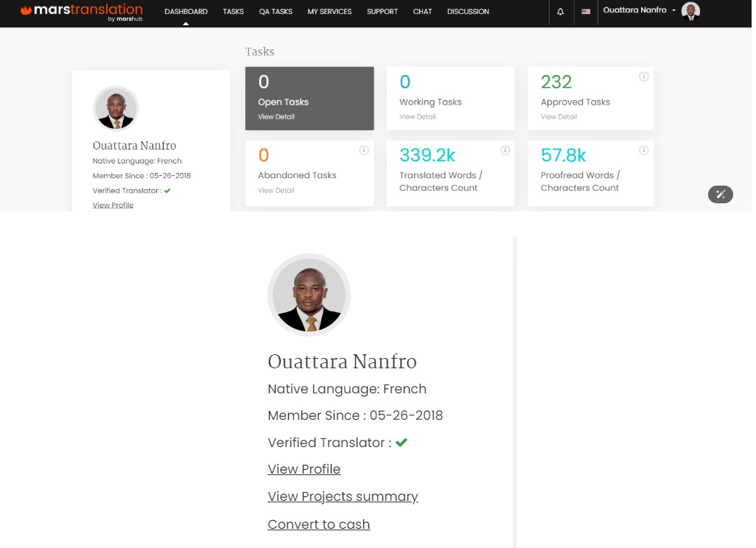View Detail of Open Tasks

[x=276, y=116]
